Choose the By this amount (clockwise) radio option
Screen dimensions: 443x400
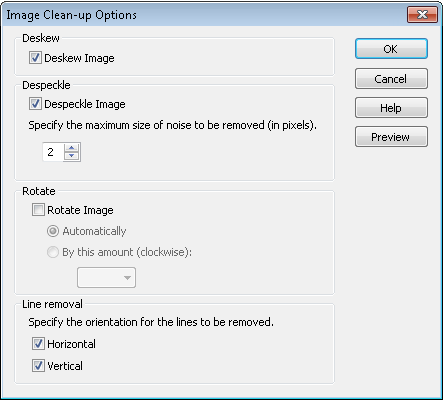point(53,252)
